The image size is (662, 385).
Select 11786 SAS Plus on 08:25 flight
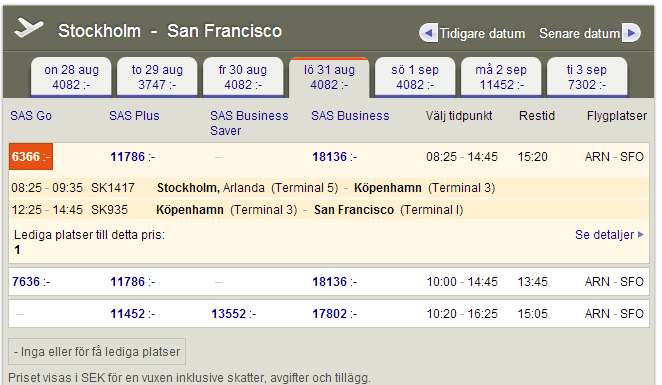[133, 157]
